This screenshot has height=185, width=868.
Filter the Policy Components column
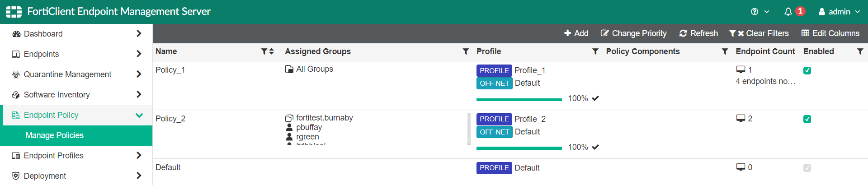725,51
